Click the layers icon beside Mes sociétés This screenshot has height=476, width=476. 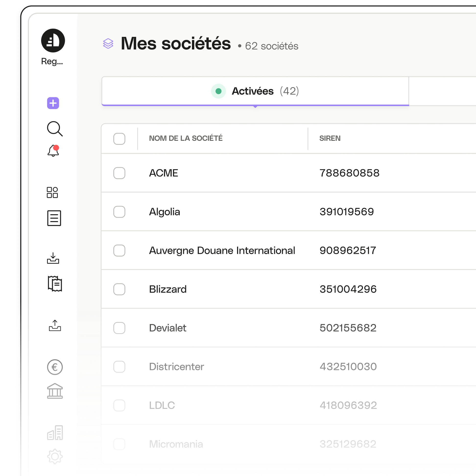coord(108,44)
